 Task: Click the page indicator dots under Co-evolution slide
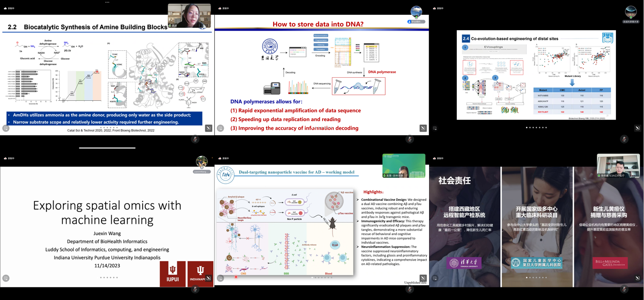(x=536, y=128)
